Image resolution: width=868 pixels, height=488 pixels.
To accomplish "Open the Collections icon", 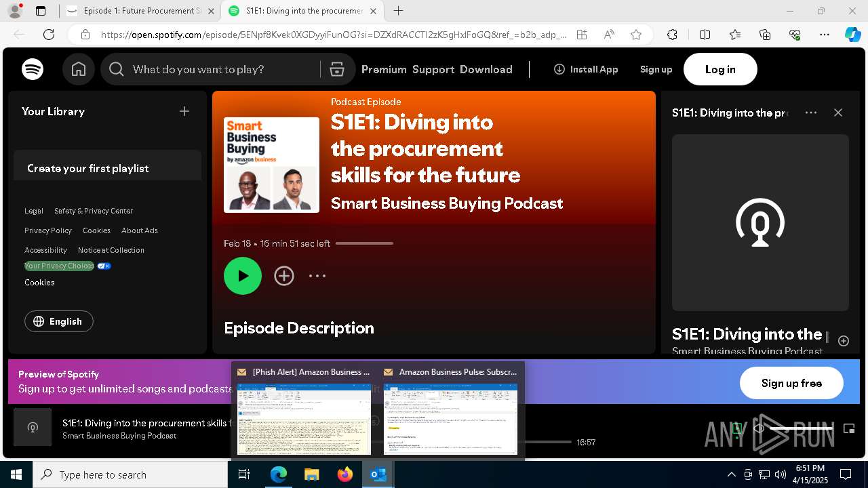I will (x=765, y=35).
